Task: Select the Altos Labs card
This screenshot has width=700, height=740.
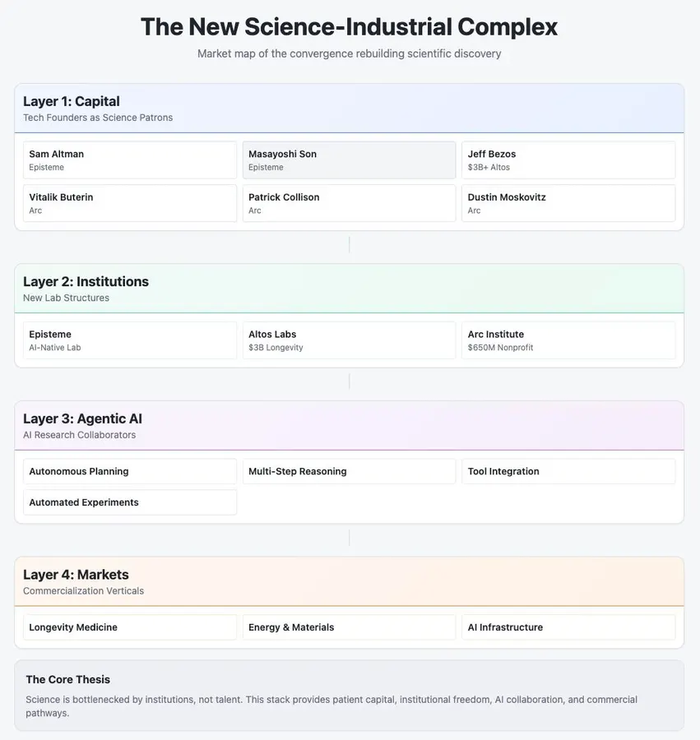Action: pos(349,340)
